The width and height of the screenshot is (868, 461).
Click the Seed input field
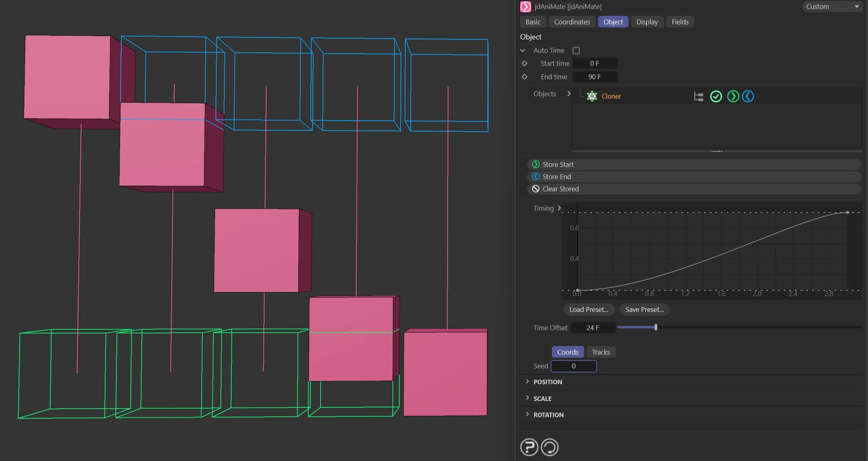[573, 366]
